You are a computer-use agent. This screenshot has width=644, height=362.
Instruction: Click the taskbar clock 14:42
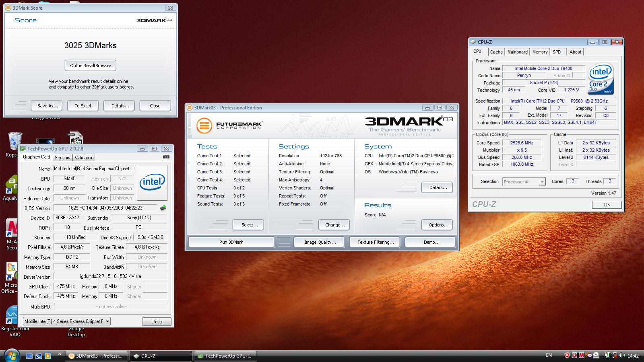tap(633, 356)
